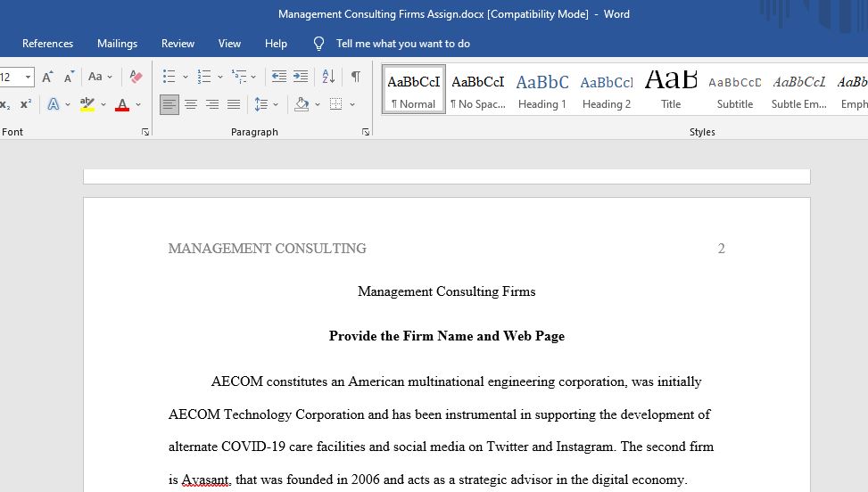Align text left

tap(169, 104)
